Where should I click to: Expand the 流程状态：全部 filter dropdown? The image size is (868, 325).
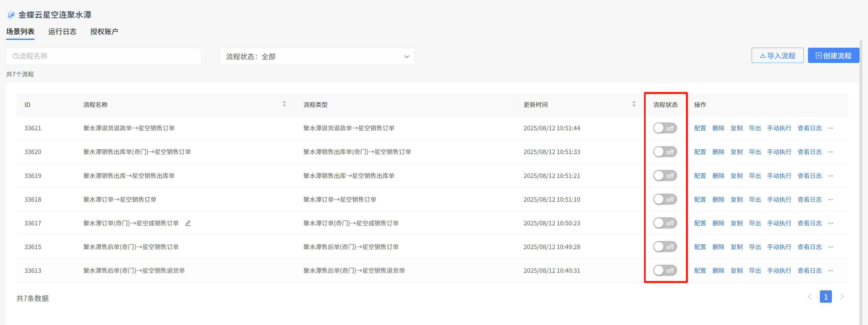[x=317, y=56]
